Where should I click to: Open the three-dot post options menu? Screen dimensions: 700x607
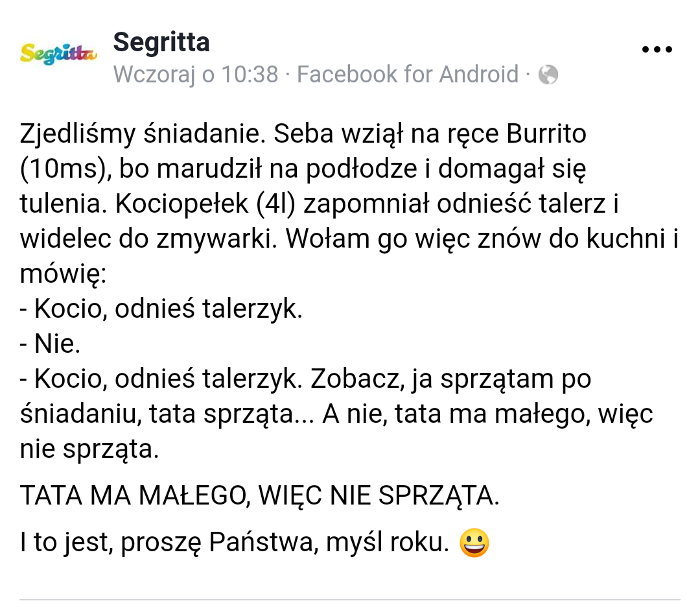(657, 49)
